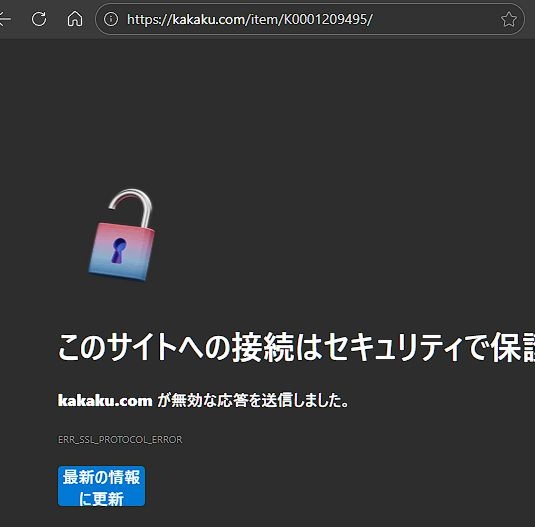Image resolution: width=535 pixels, height=527 pixels.
Task: Reload the page with the refresh icon
Action: (x=39, y=19)
